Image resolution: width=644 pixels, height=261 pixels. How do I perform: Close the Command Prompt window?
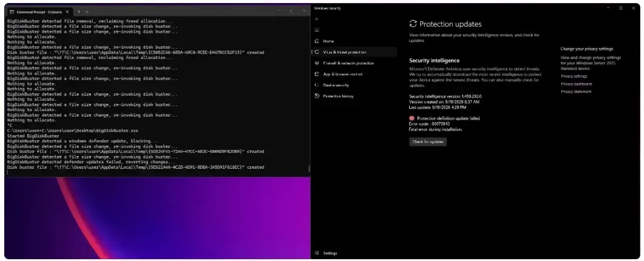304,11
